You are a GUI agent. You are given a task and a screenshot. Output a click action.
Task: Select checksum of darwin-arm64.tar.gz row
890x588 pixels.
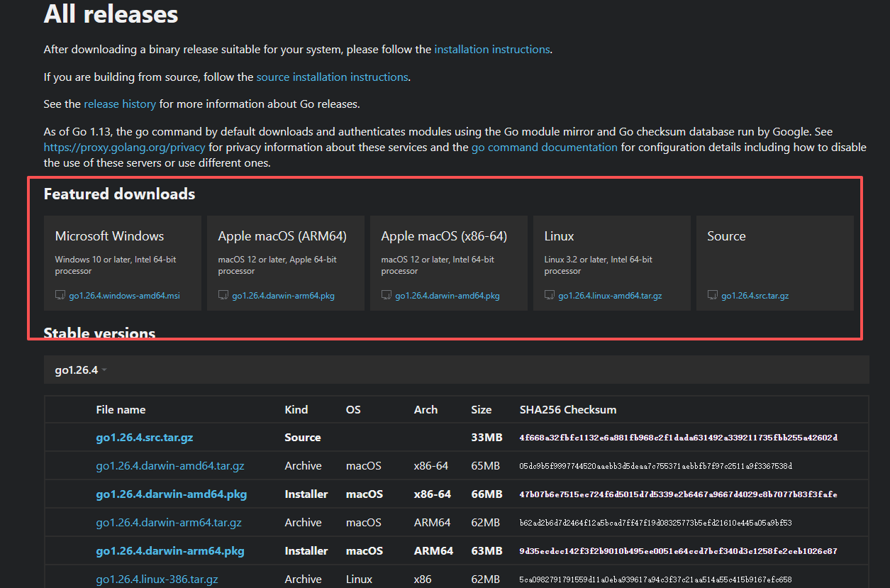tap(655, 523)
